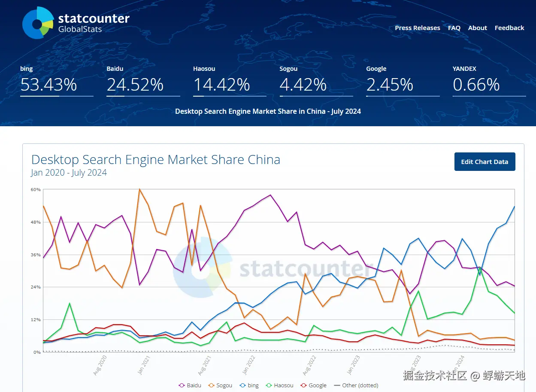Click the 36% y-axis label
The width and height of the screenshot is (536, 392).
(x=36, y=255)
